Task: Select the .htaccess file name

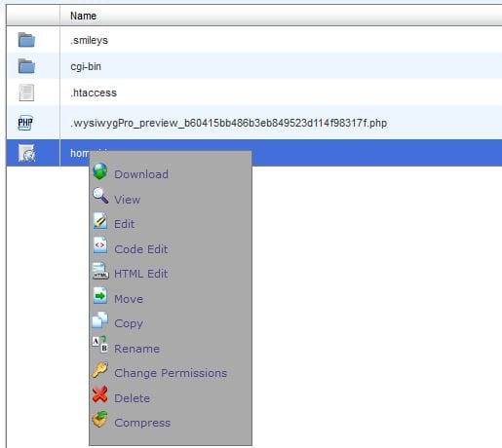Action: pos(94,93)
